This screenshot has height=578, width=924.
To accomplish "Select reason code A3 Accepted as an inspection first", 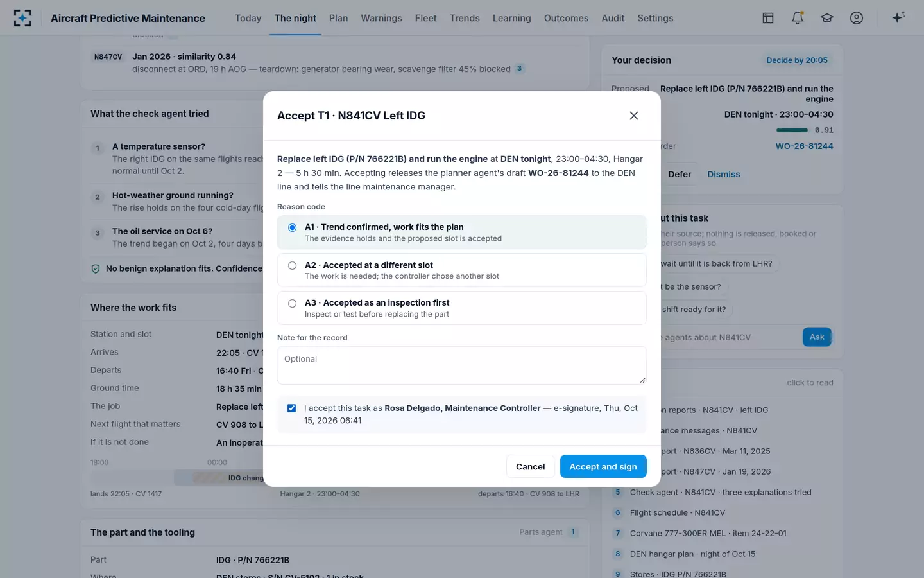I will 462,308.
